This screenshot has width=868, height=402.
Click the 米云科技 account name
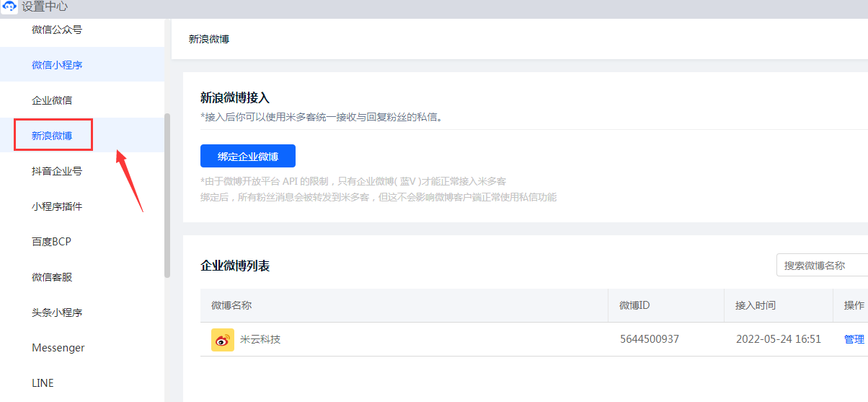coord(260,339)
